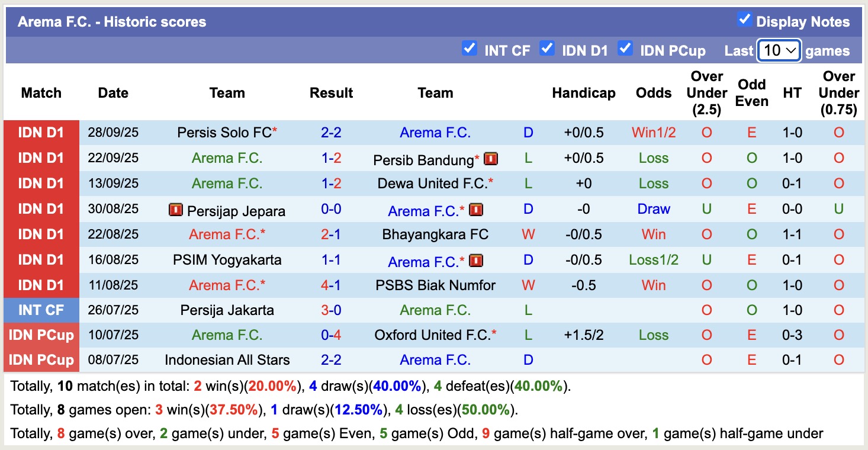Disable the IDN D1 competition checkbox

[547, 49]
